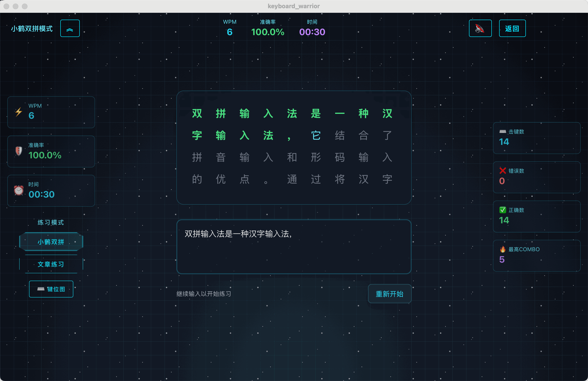The height and width of the screenshot is (381, 588).
Task: Click the 返回 button
Action: click(x=512, y=28)
